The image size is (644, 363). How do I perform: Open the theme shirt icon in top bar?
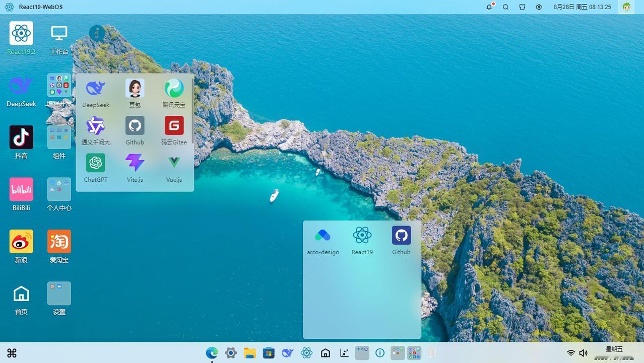click(523, 7)
